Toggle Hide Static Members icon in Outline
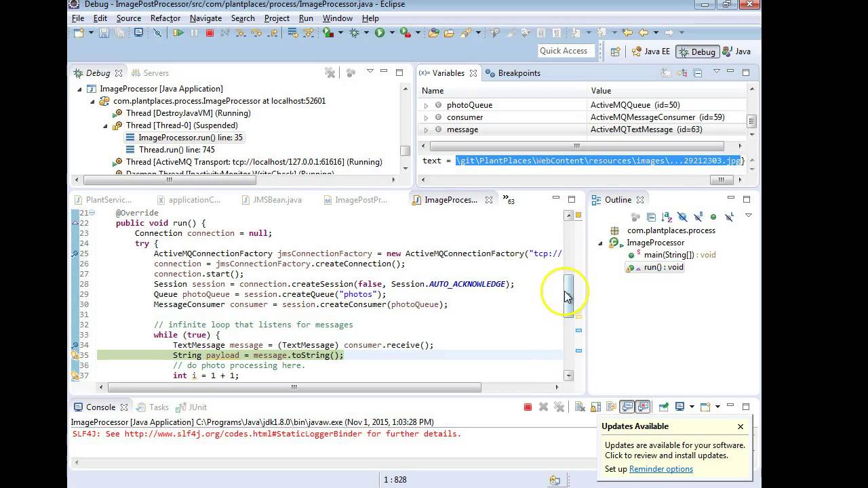Viewport: 868px width, 488px height. click(x=698, y=217)
